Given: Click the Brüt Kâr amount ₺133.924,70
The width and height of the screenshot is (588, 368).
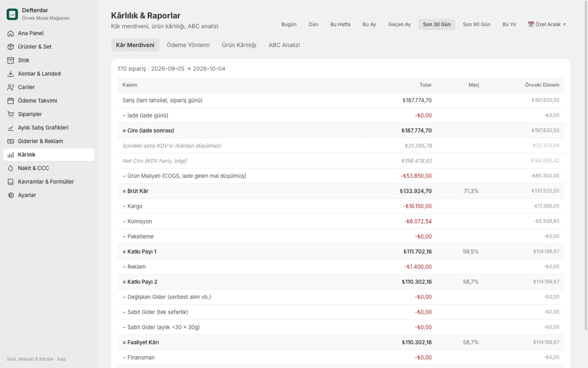Looking at the screenshot, I should point(416,191).
